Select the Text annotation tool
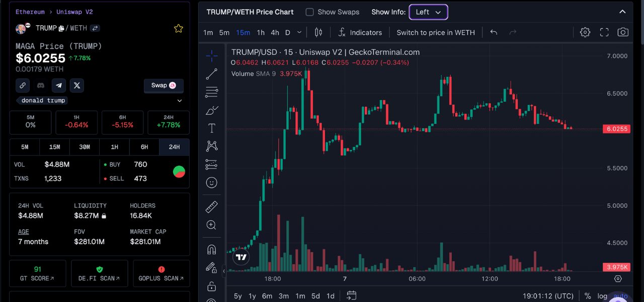Image resolution: width=644 pixels, height=302 pixels. [x=212, y=128]
